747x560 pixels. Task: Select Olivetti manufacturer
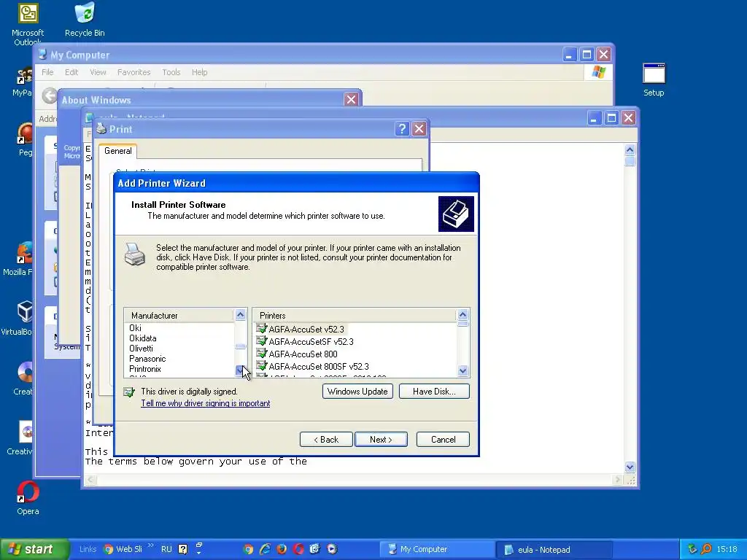141,349
